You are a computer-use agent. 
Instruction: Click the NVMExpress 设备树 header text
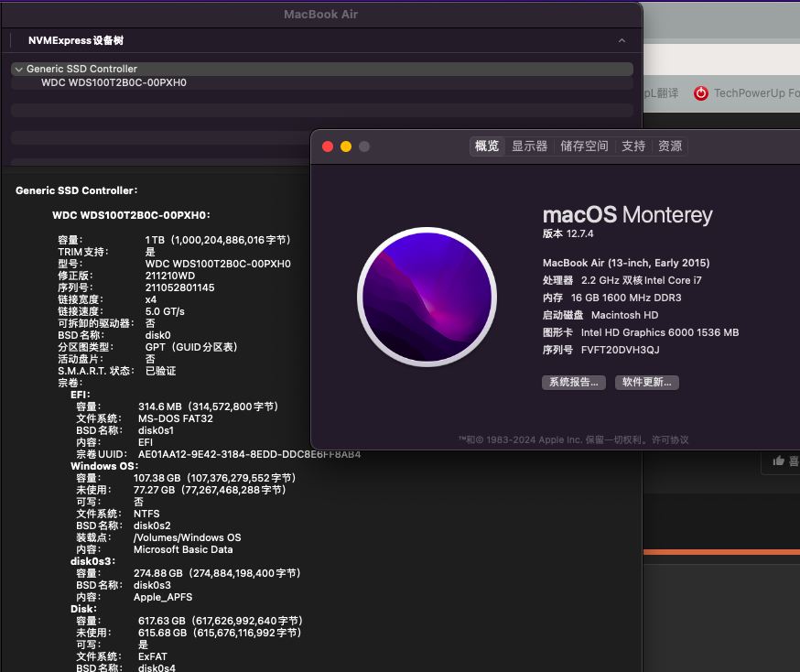coord(76,40)
